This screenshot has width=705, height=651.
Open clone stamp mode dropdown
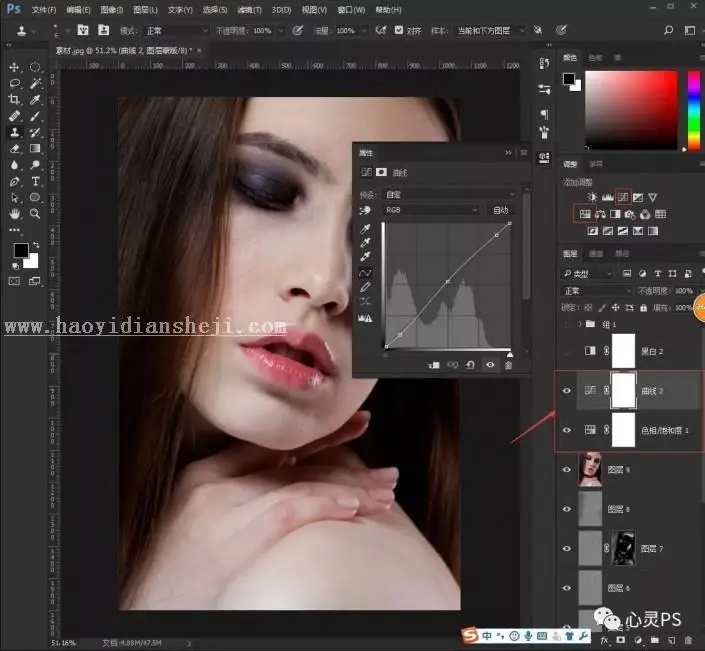pos(176,31)
